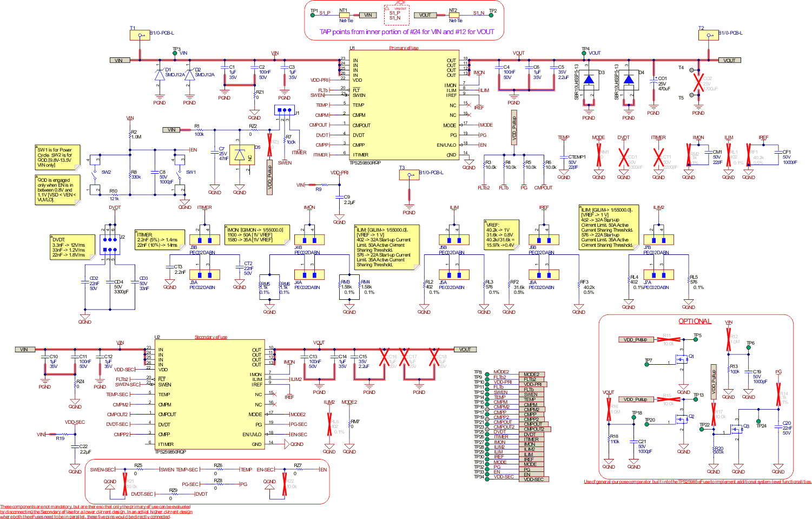Image resolution: width=812 pixels, height=519 pixels.
Task: Select the 'QOD is engaged' yellow note
Action: pos(58,190)
